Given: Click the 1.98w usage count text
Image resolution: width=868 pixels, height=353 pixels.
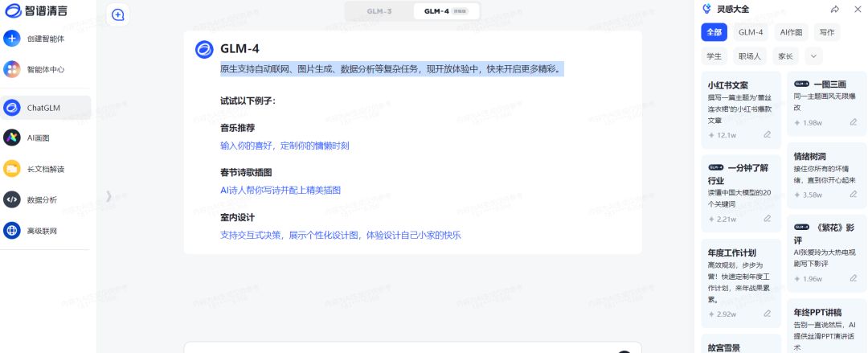Looking at the screenshot, I should point(812,123).
